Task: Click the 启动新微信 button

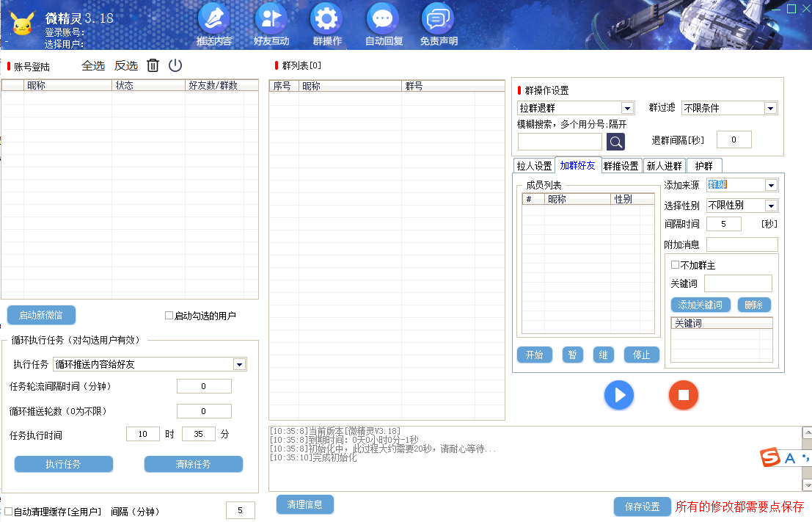Action: (41, 316)
